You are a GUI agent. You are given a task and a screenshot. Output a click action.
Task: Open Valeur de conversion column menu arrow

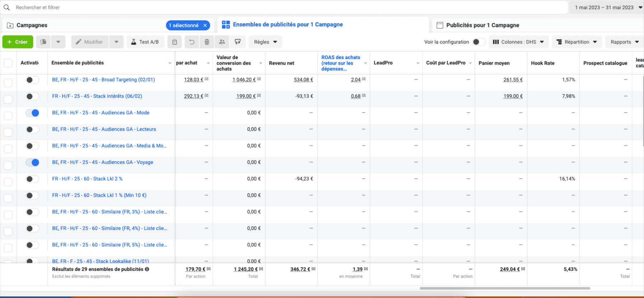coord(261,63)
